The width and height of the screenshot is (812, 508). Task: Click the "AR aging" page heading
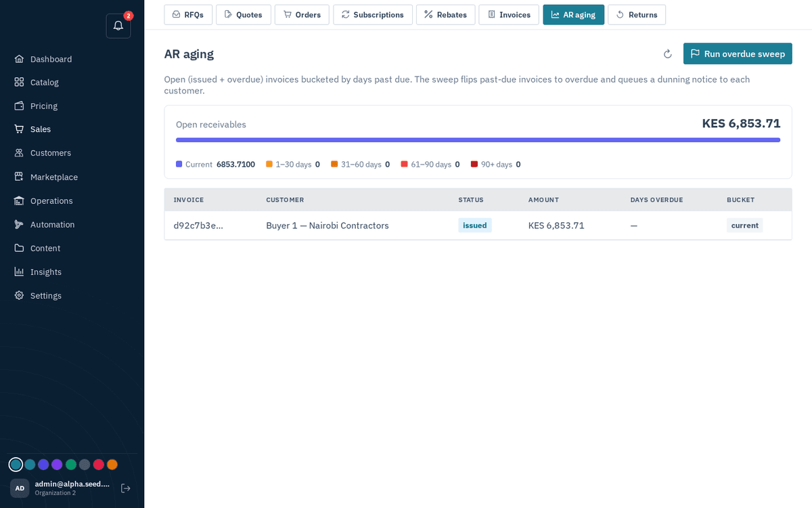[189, 54]
